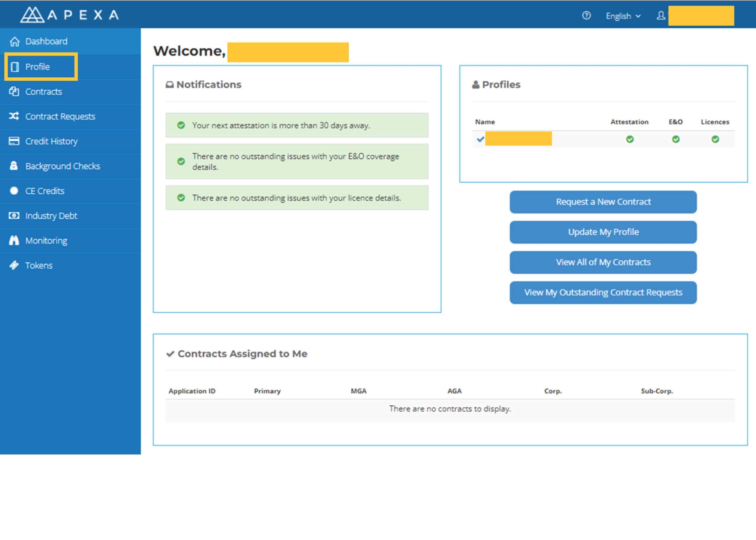Screen dimensions: 756x540
Task: Click Update My Profile button
Action: [603, 232]
